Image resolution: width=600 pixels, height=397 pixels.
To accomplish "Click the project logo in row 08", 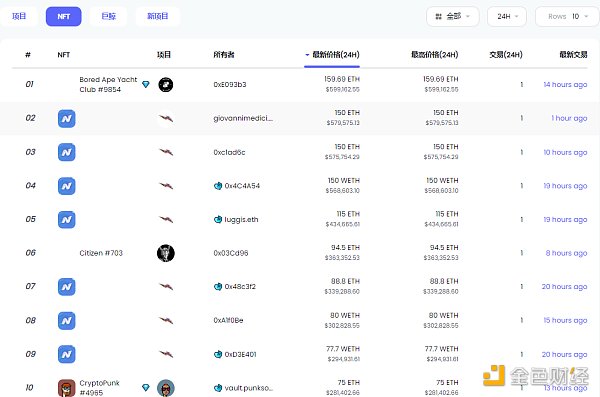I will (166, 320).
